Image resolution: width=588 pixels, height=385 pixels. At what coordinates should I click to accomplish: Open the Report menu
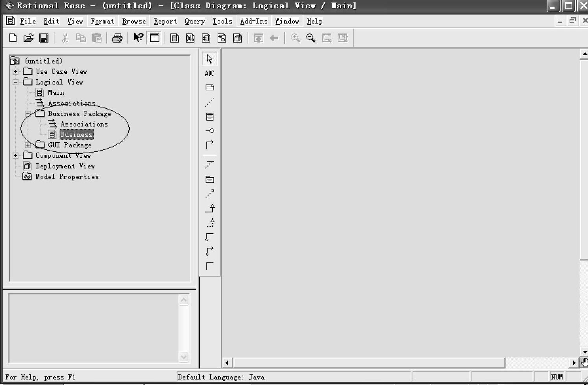click(x=165, y=21)
